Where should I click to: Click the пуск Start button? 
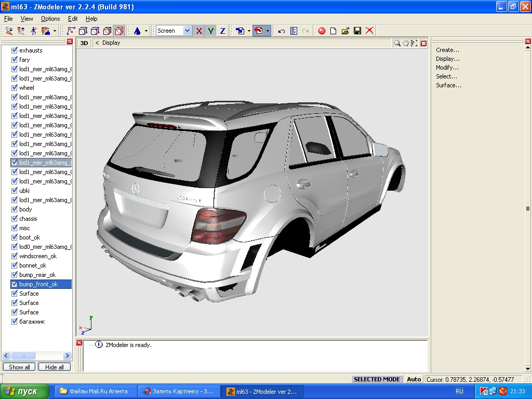click(x=24, y=392)
